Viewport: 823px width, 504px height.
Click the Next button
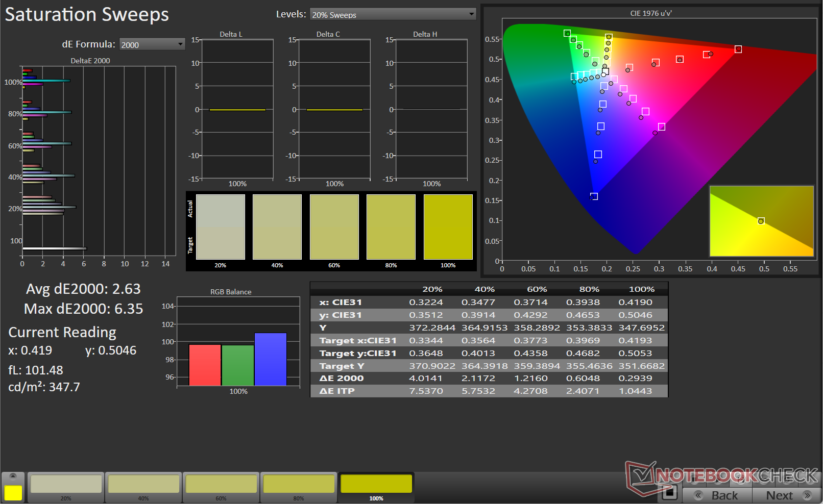point(787,495)
